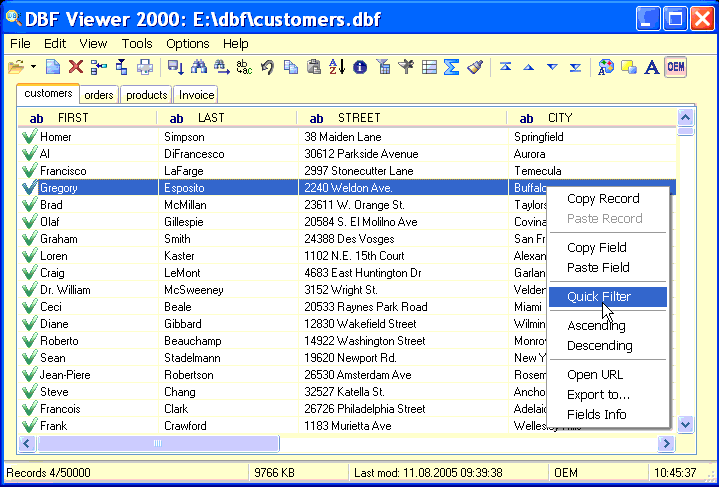Switch to the orders tab
The image size is (719, 487).
pyautogui.click(x=99, y=95)
